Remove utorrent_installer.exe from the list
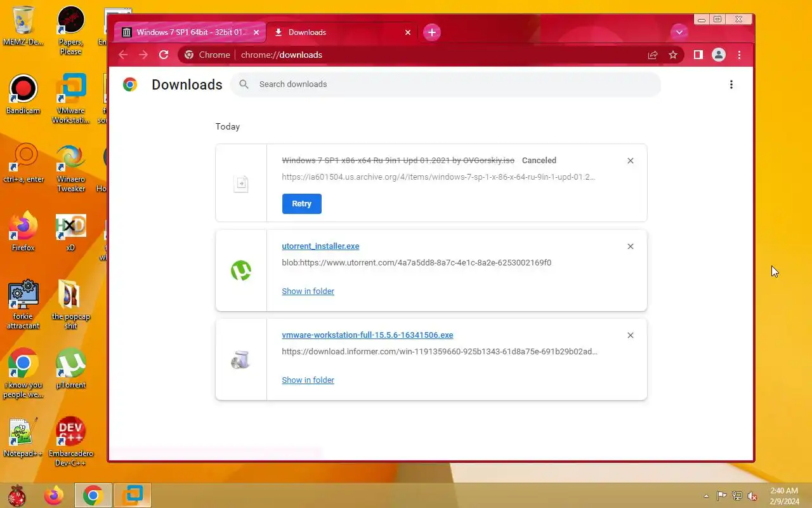Viewport: 812px width, 508px height. point(631,246)
